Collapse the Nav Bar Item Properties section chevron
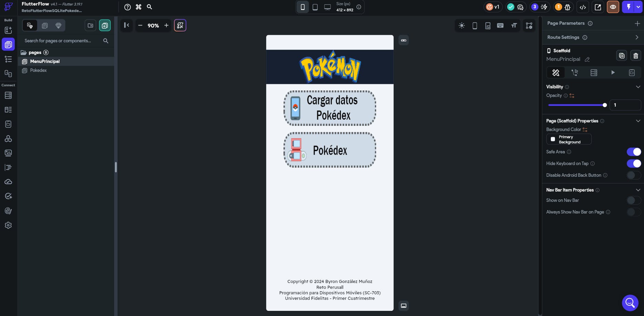Image resolution: width=644 pixels, height=316 pixels. (638, 190)
